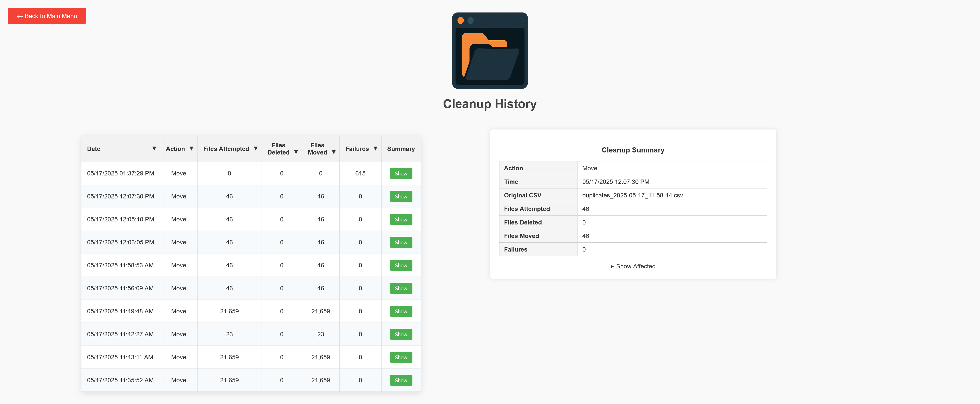Image resolution: width=980 pixels, height=404 pixels.
Task: Sort by Action column arrow
Action: (191, 149)
